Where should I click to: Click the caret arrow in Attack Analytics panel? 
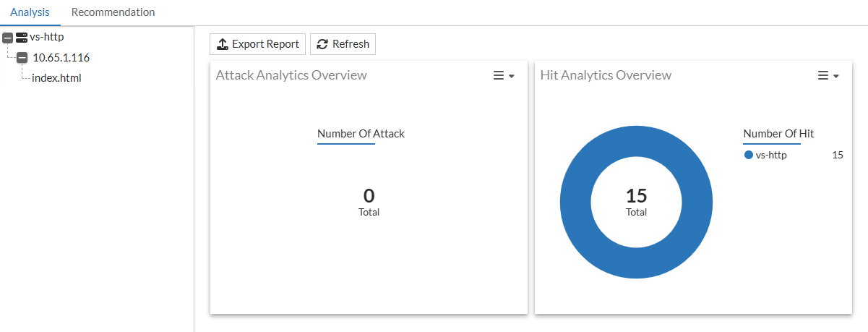click(x=512, y=77)
